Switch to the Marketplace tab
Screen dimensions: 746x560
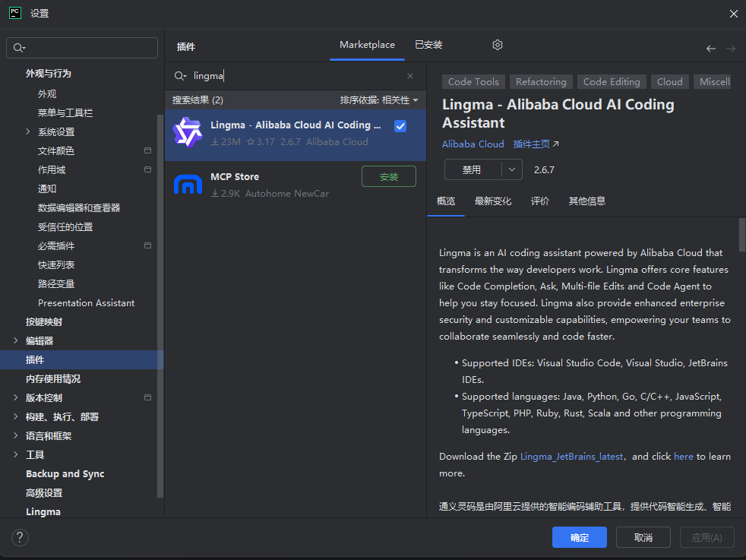367,45
